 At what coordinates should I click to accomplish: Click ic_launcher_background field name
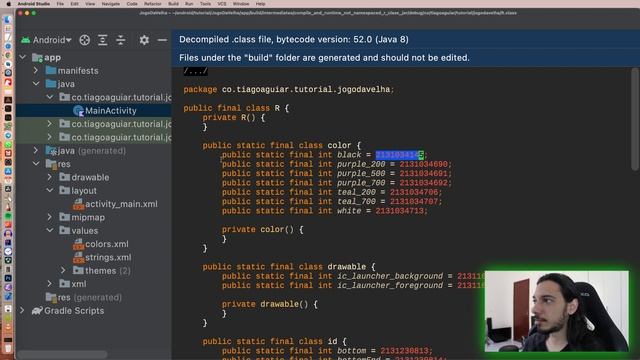point(390,276)
